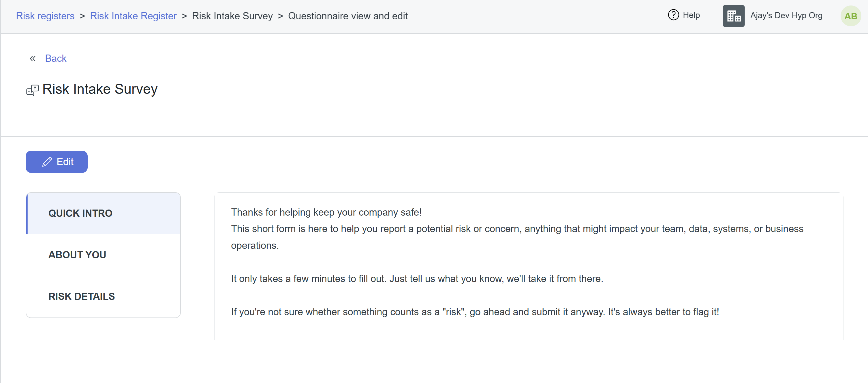Viewport: 868px width, 383px height.
Task: Follow the Back link
Action: click(56, 58)
